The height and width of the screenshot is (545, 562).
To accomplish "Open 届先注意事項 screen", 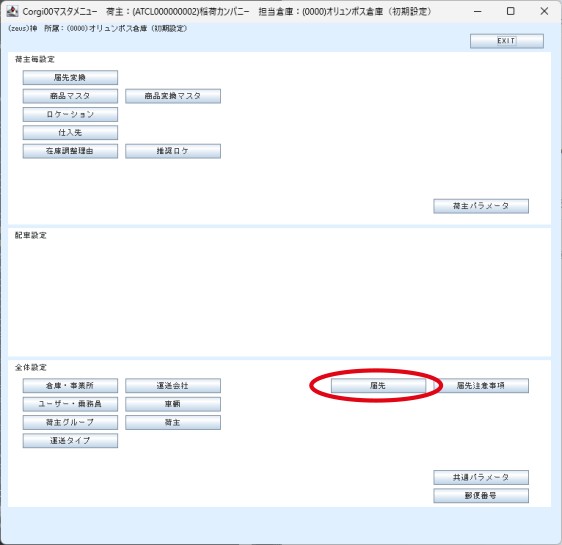I will pyautogui.click(x=481, y=386).
